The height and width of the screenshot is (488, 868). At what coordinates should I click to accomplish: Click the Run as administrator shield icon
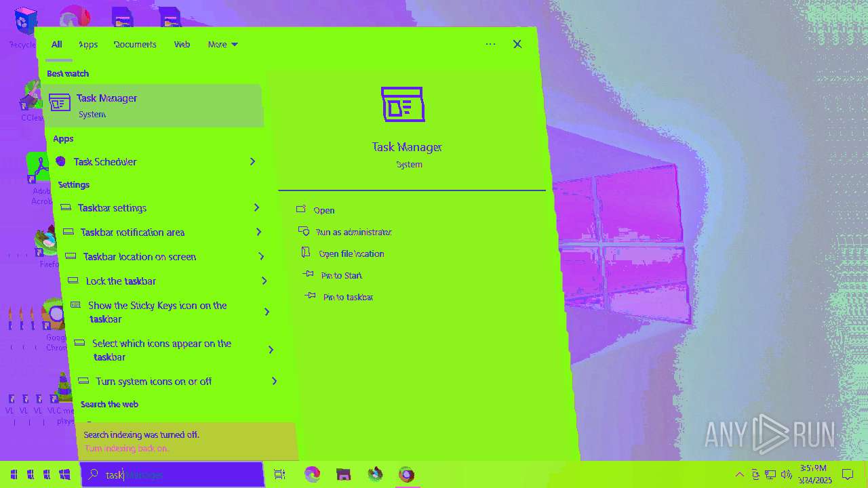pyautogui.click(x=304, y=231)
